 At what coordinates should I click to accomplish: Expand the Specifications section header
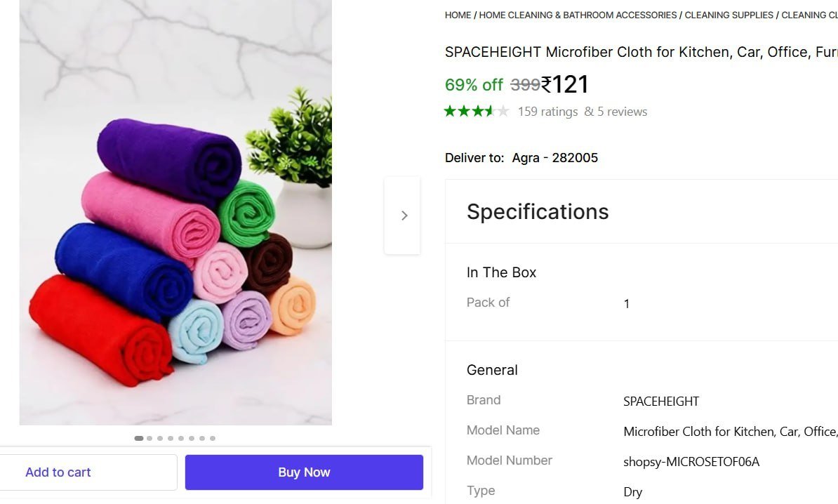pyautogui.click(x=538, y=211)
